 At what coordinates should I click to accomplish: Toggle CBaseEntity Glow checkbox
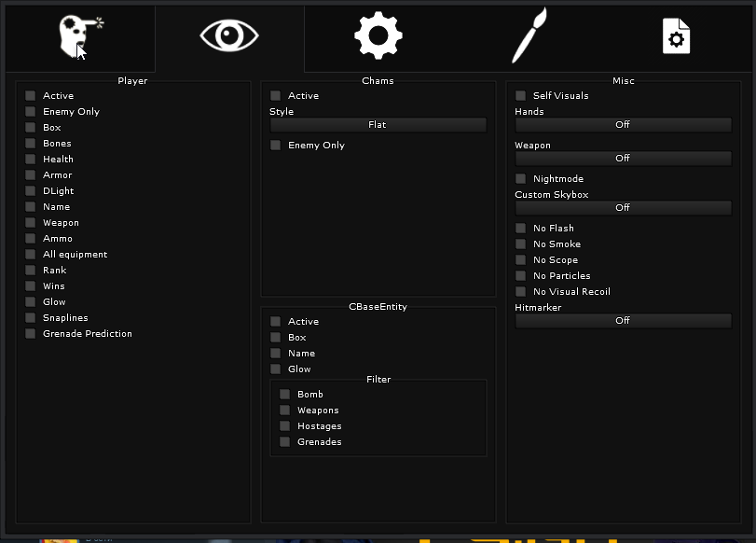point(276,369)
